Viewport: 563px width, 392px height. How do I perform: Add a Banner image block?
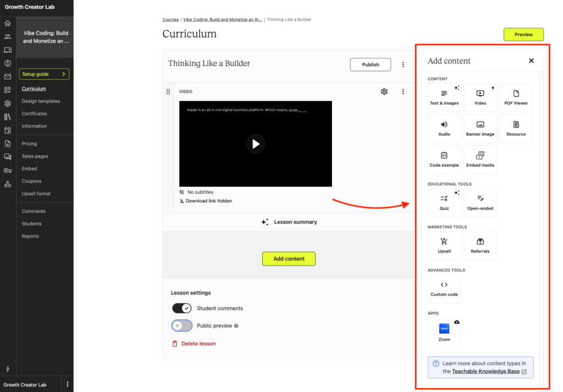480,128
